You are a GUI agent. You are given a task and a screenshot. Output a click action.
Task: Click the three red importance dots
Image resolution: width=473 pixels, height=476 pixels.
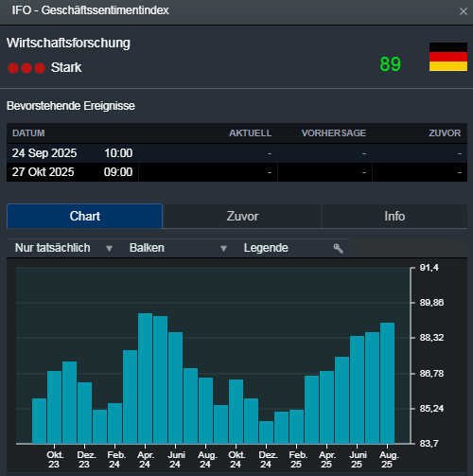pos(26,68)
